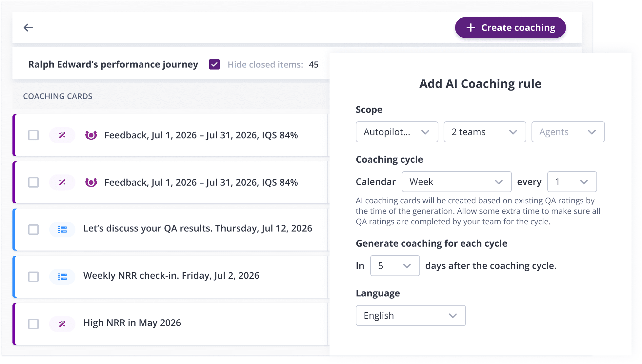The height and width of the screenshot is (364, 642).
Task: Click magic wand icon on second Feedback card
Action: (62, 182)
